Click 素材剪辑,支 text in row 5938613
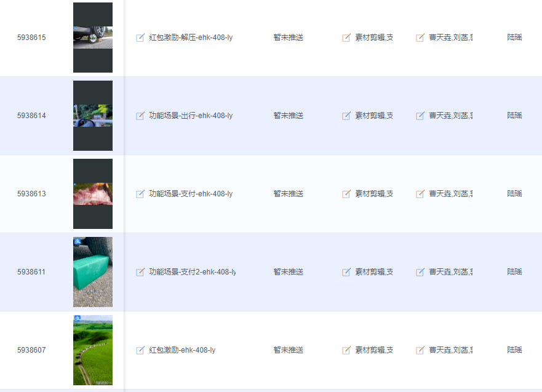Screen dimensions: 542x392 (x=374, y=194)
